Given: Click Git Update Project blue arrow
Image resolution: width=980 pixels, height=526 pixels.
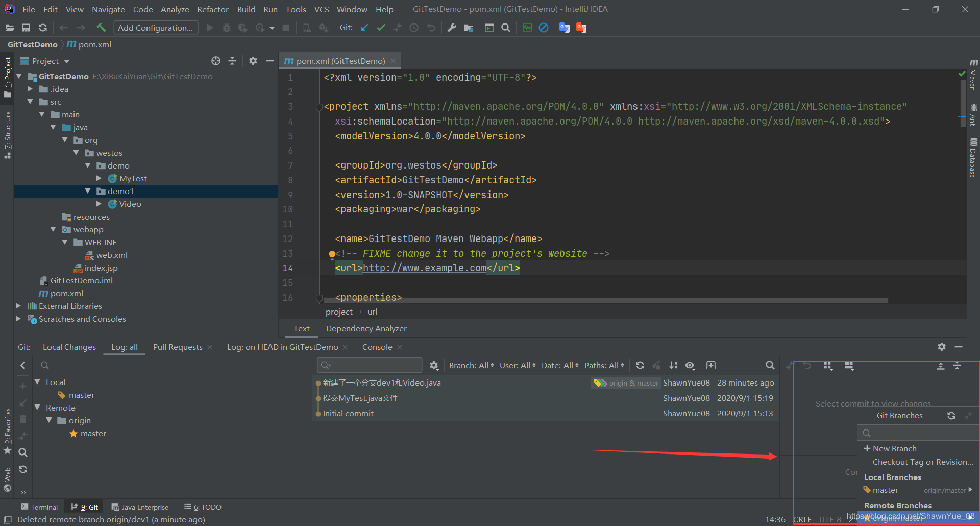Looking at the screenshot, I should click(364, 28).
